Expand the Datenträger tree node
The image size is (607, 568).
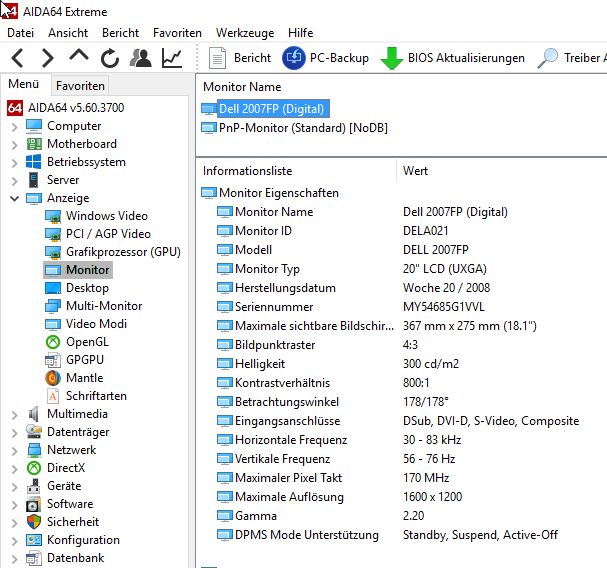tap(15, 433)
